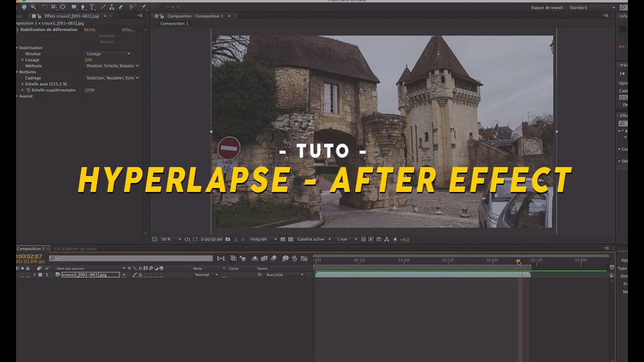Select the Roto Brush tool

click(x=132, y=7)
